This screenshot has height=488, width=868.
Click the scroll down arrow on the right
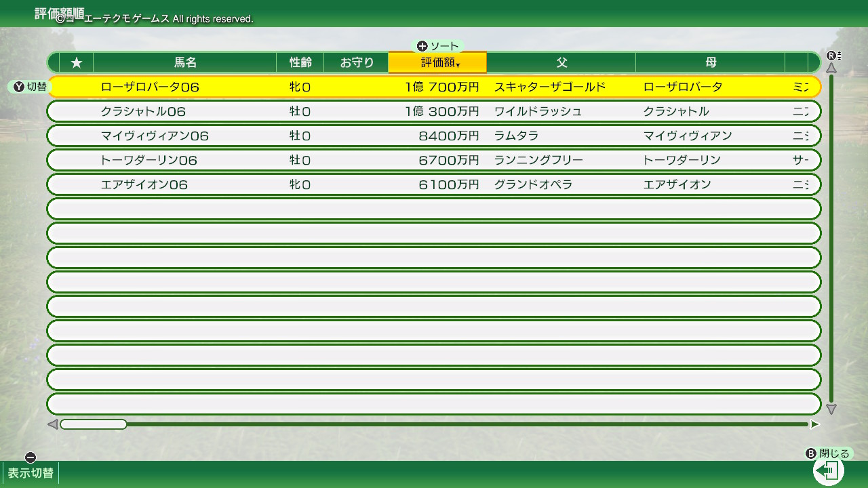pos(831,409)
